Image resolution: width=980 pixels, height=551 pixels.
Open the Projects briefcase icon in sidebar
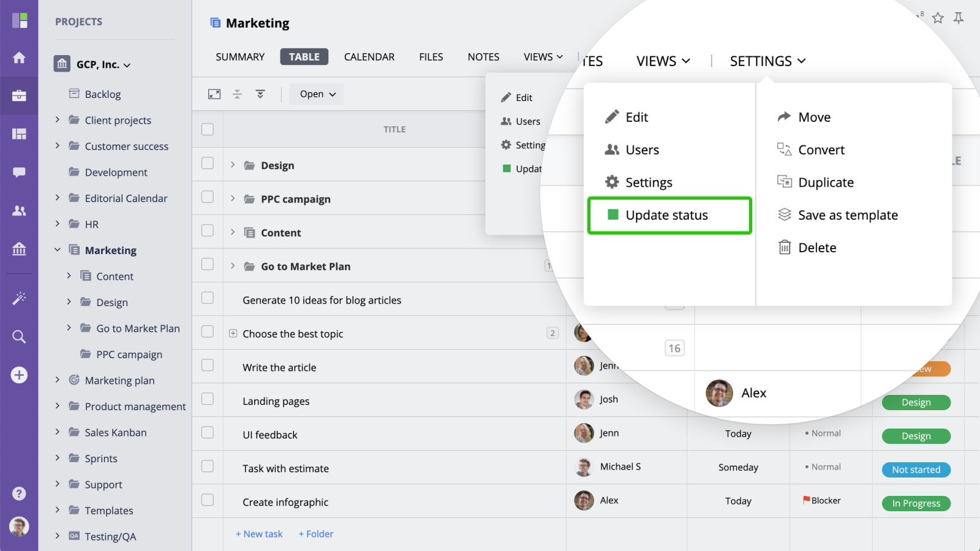pyautogui.click(x=19, y=96)
